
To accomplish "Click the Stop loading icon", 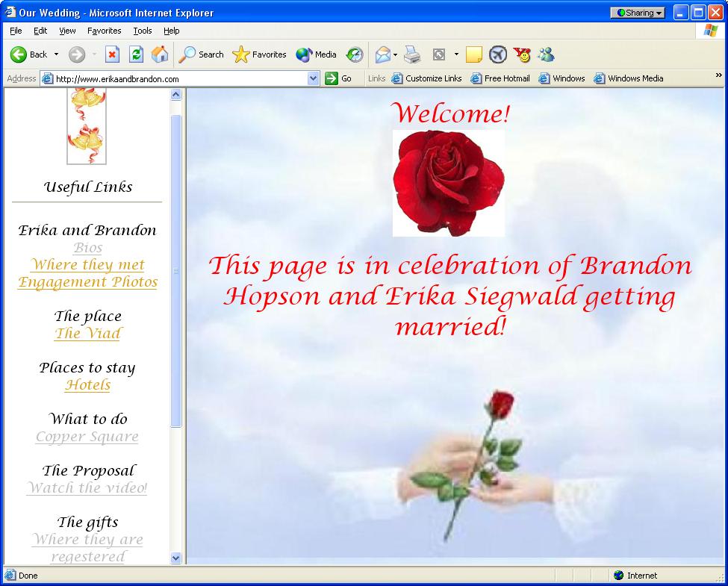I will coord(112,54).
